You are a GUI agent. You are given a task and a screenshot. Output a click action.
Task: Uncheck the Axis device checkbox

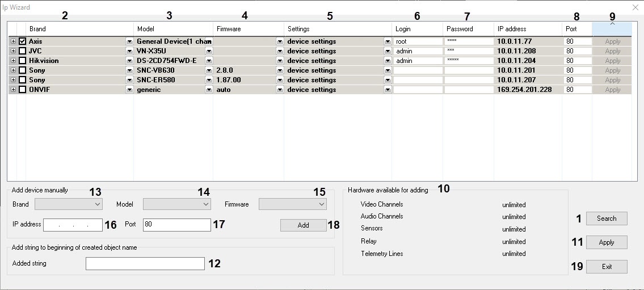(x=23, y=41)
